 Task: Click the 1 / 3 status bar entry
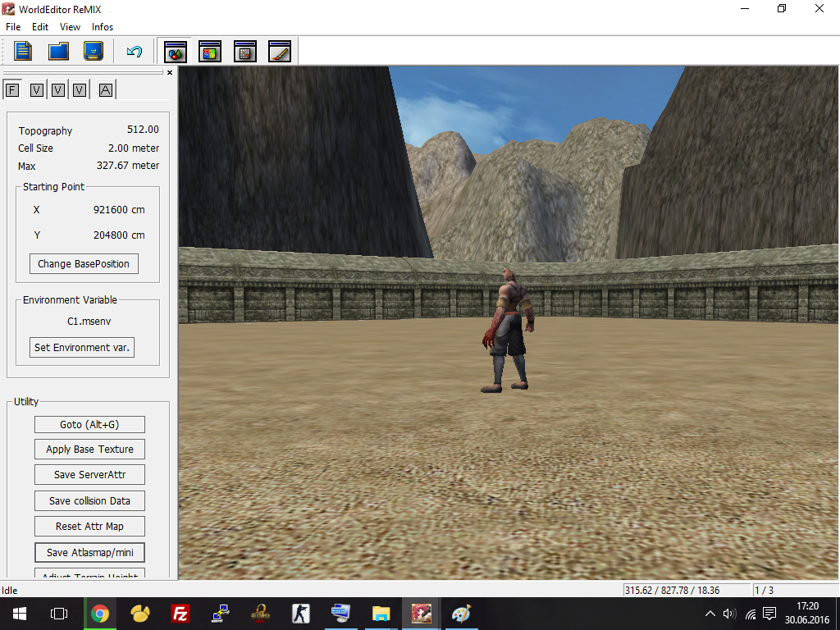(764, 591)
